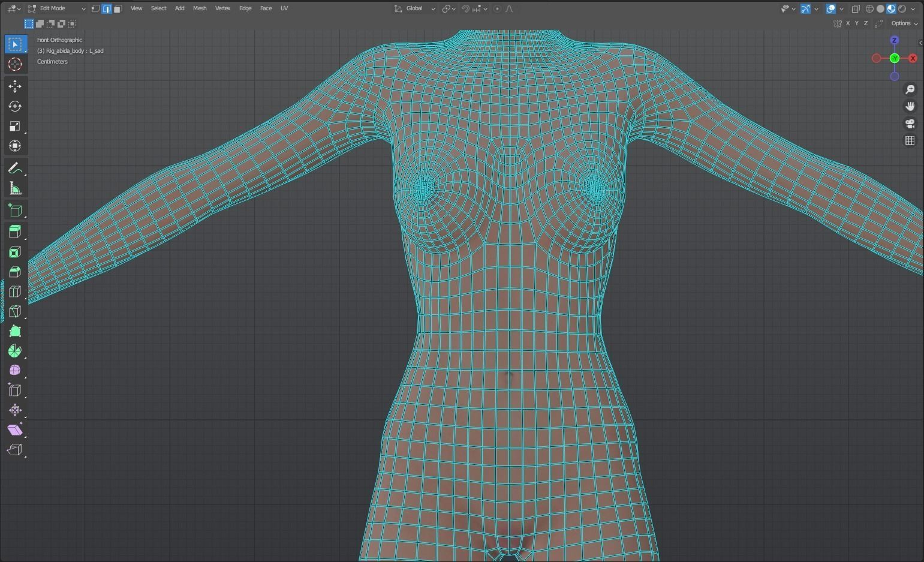Switch to solid viewport shading
Screen dimensions: 924x562
click(x=880, y=8)
